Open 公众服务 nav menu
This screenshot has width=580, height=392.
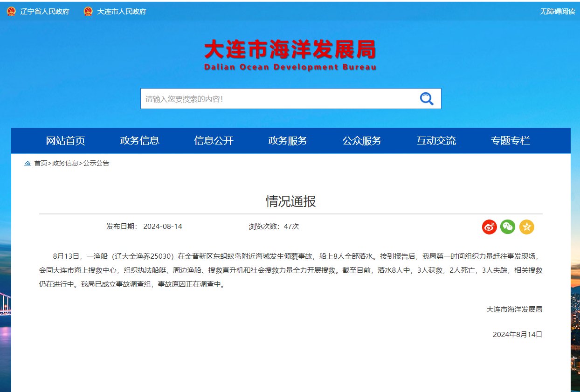362,141
